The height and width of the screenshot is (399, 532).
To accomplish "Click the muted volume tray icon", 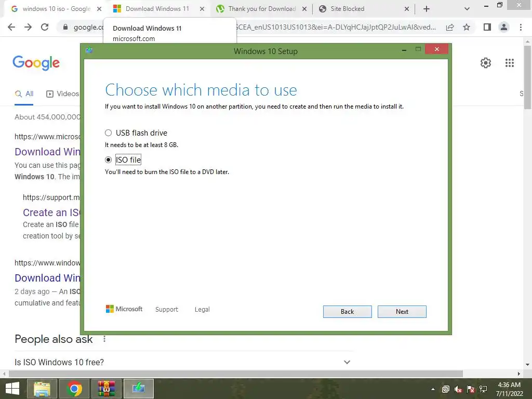I will (458, 389).
